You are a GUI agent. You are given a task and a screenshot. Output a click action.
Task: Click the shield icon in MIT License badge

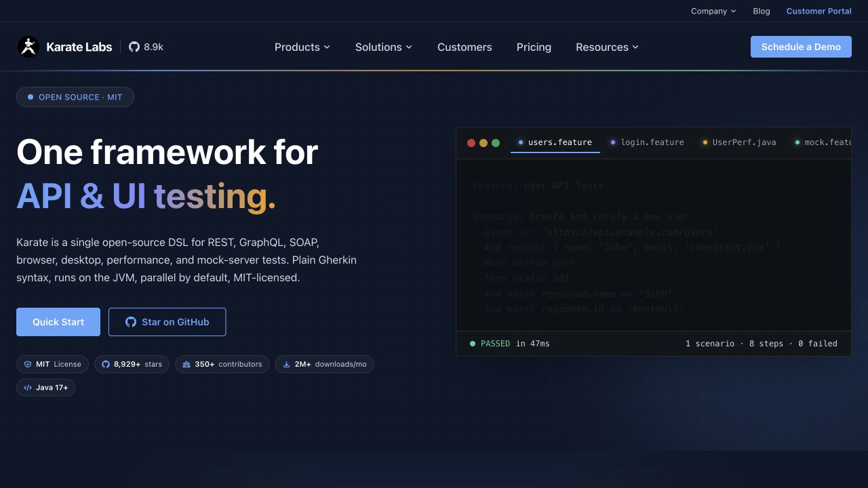(28, 364)
